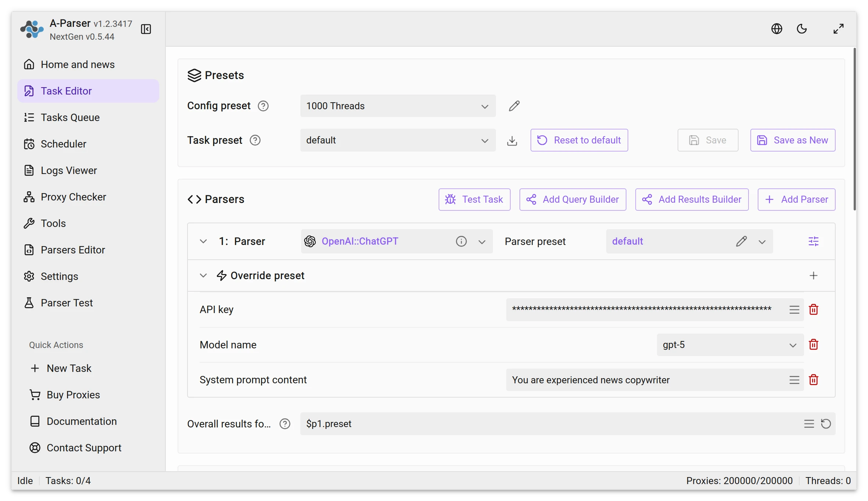Image resolution: width=868 pixels, height=501 pixels.
Task: Click the Save preset button
Action: (708, 140)
